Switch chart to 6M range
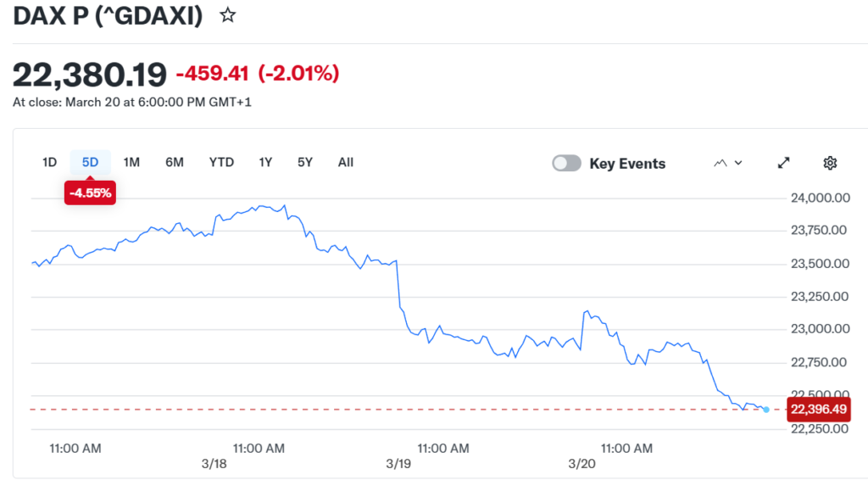The width and height of the screenshot is (868, 480). (175, 162)
